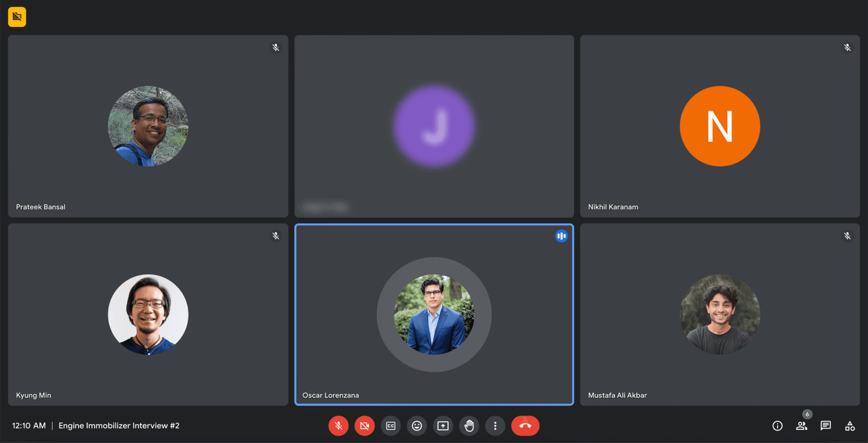Open meeting details info icon
Viewport: 868px width, 443px height.
[777, 426]
